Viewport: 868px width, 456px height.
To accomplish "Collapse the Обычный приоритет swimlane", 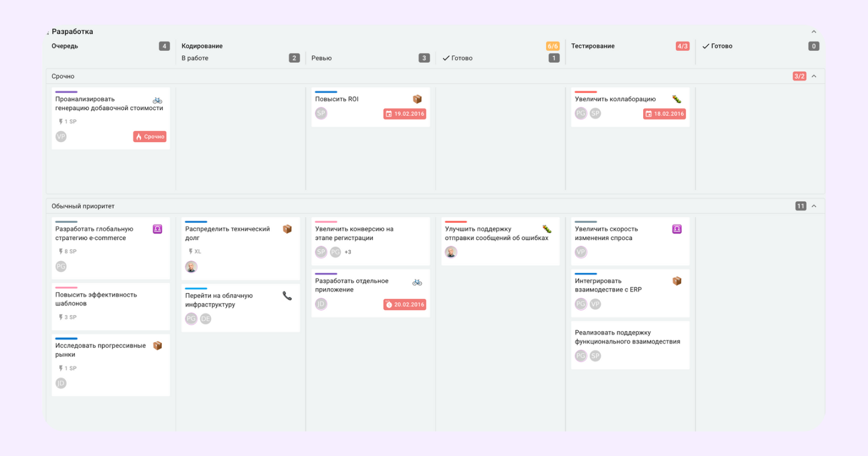I will point(813,206).
